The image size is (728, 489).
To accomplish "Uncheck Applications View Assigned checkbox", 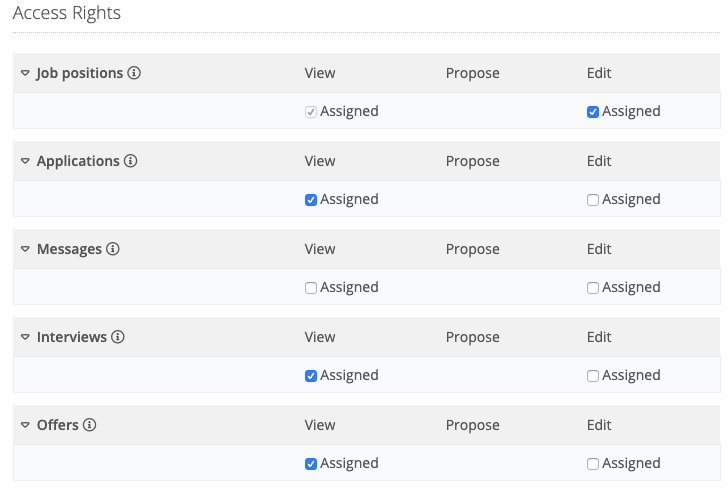I will tap(311, 200).
